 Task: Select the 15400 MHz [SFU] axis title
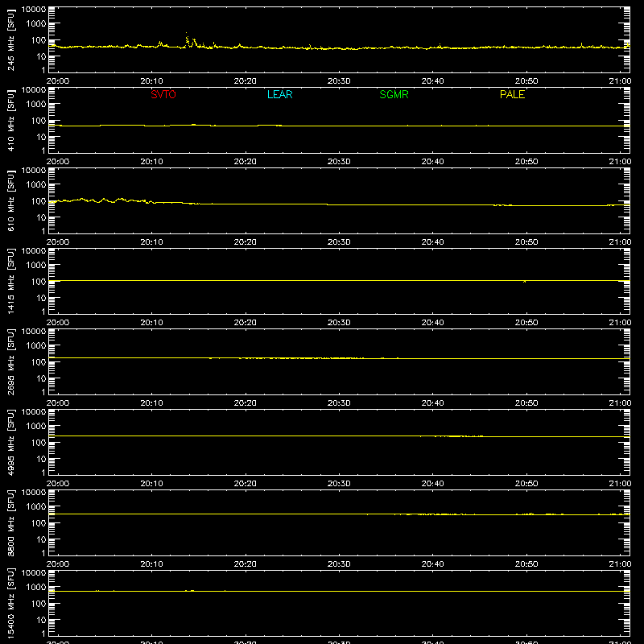click(x=10, y=603)
